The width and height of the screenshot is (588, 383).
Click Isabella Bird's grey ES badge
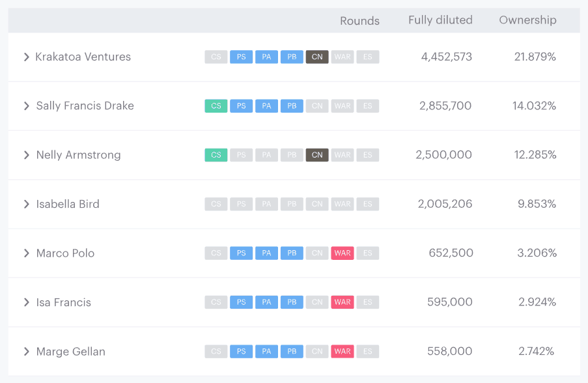[x=368, y=205]
